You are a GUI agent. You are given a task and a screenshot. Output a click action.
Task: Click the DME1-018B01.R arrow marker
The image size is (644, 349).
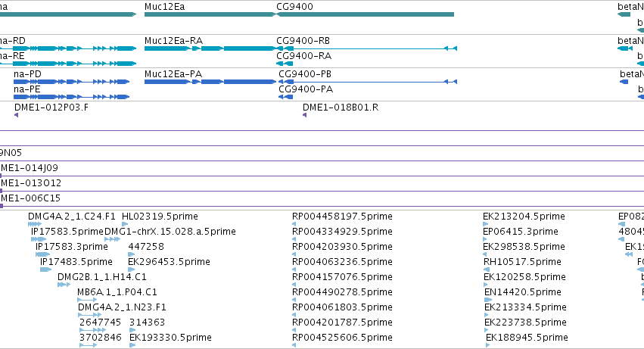305,115
